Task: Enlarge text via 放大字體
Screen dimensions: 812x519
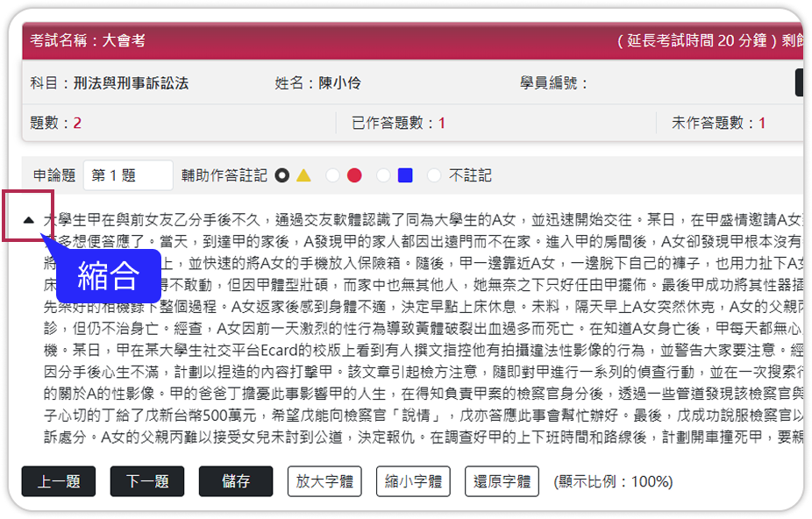Action: 325,481
